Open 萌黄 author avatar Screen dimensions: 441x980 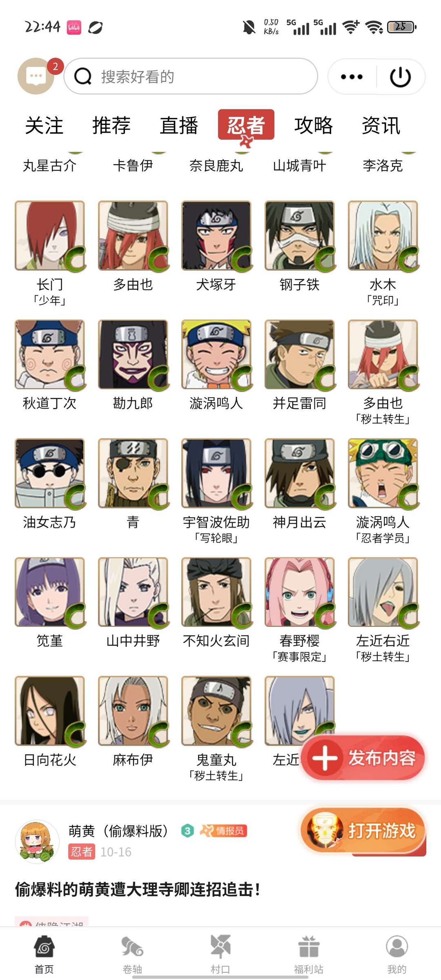[37, 841]
